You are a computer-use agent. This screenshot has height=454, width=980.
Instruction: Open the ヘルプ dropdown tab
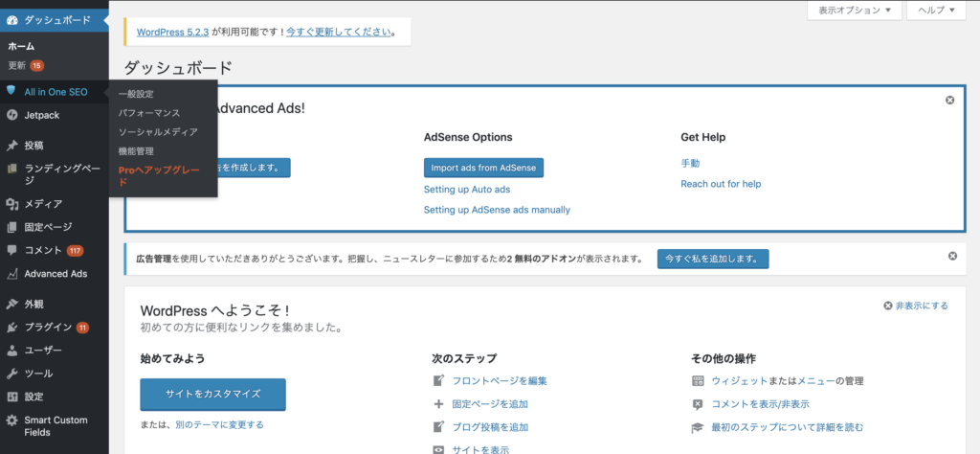click(936, 10)
